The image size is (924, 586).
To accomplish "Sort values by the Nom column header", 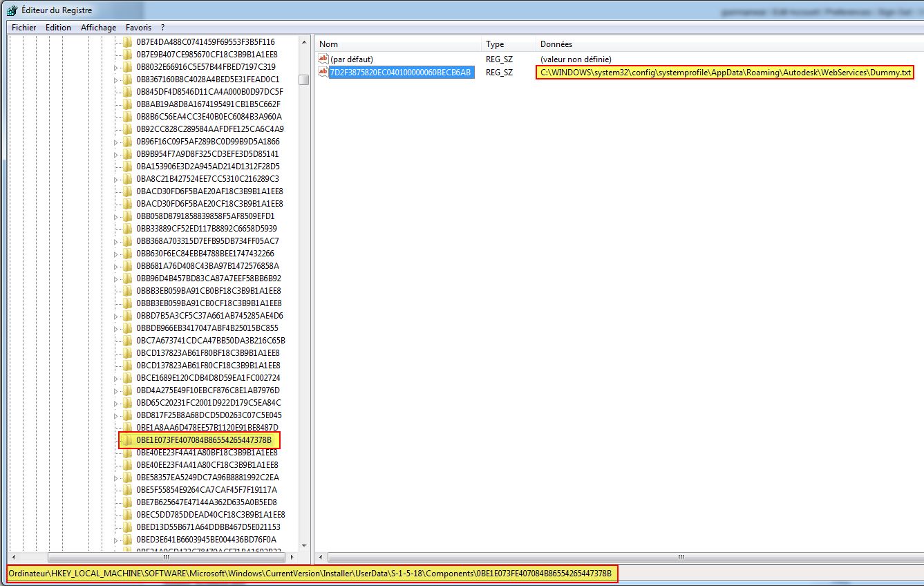I will 397,44.
